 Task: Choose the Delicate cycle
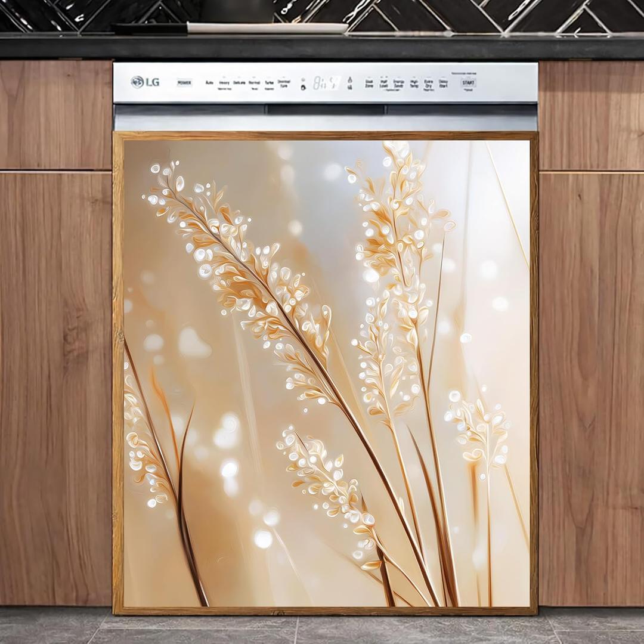[x=240, y=83]
